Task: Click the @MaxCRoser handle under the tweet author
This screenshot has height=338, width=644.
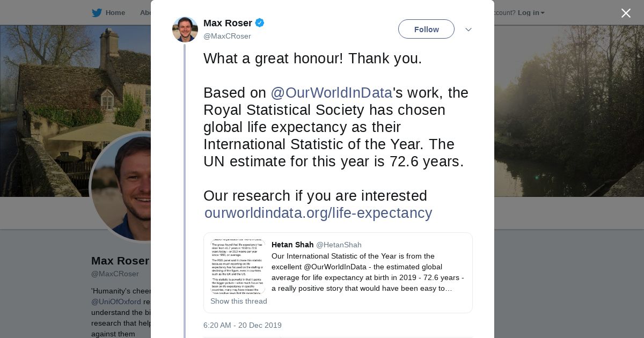Action: pos(227,36)
